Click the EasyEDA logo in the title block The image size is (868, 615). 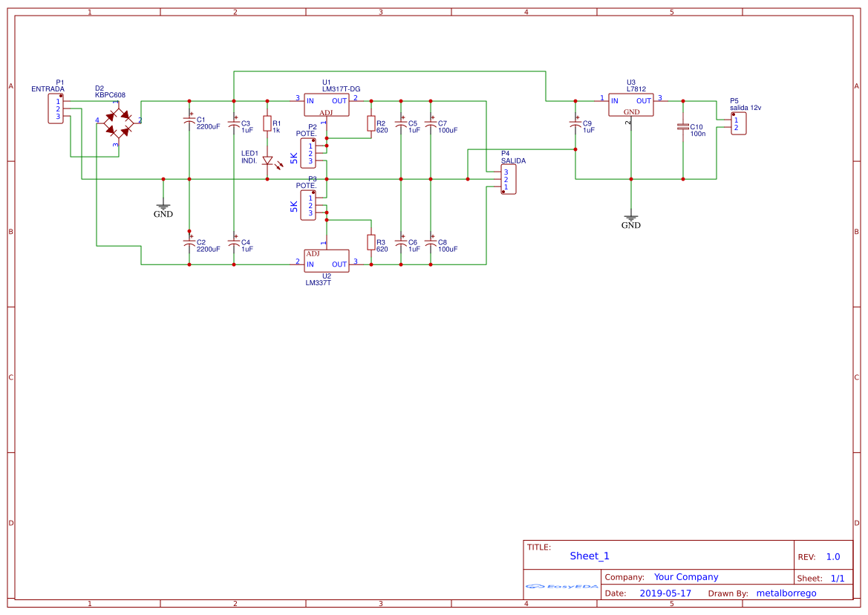(x=561, y=587)
